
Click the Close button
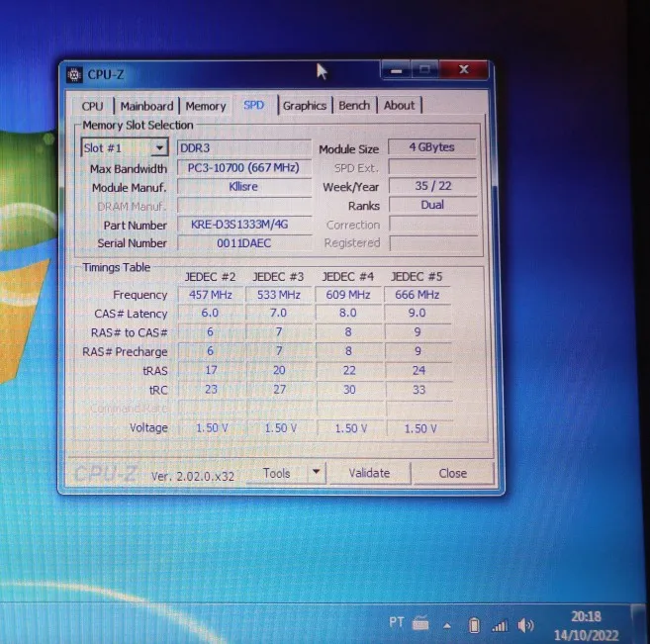click(453, 473)
